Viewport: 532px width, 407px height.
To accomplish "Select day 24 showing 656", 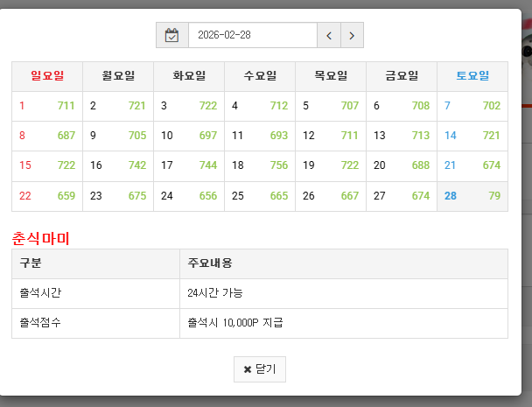I will tap(188, 196).
